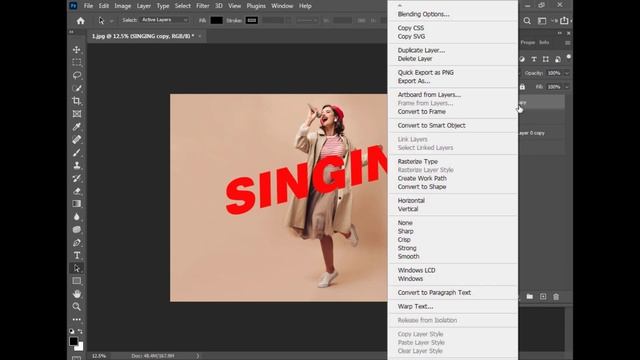Select the Layer 0 copy layer
This screenshot has height=360, width=640.
pyautogui.click(x=541, y=133)
